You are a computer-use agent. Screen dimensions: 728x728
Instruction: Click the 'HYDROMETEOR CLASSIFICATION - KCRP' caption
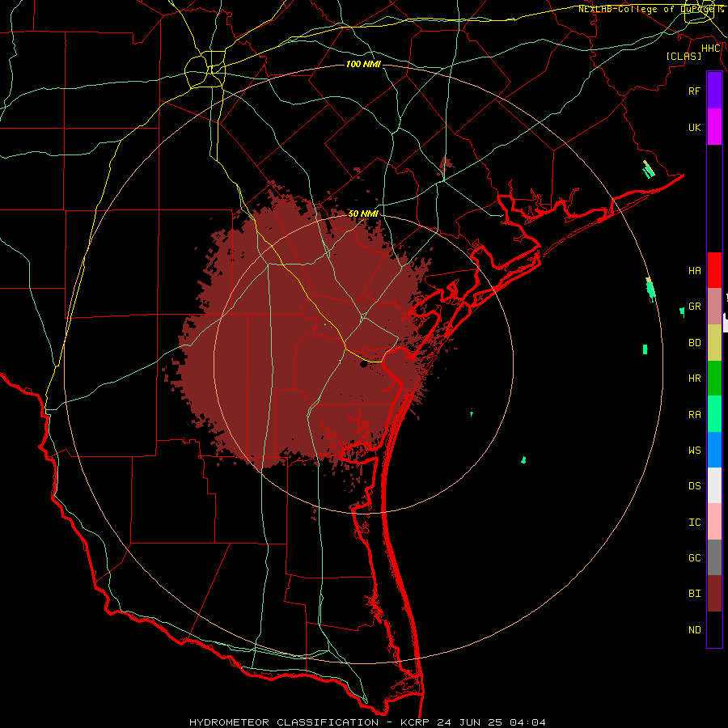click(309, 722)
